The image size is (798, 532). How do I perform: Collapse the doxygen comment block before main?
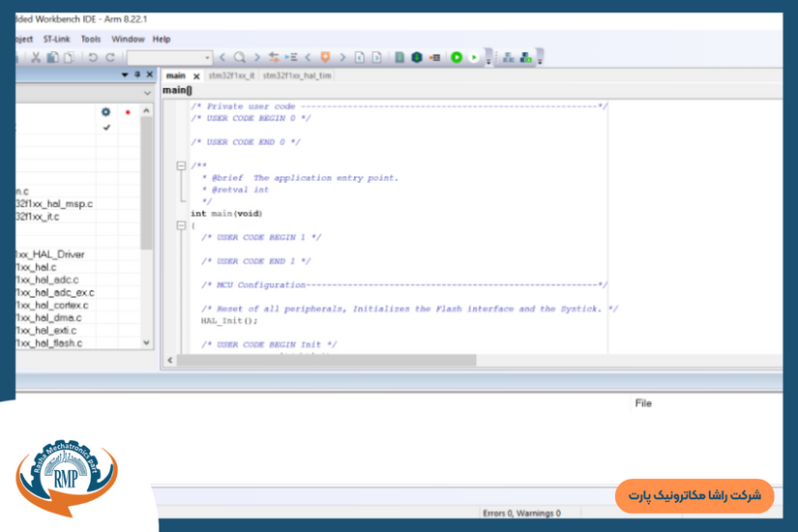click(x=181, y=166)
